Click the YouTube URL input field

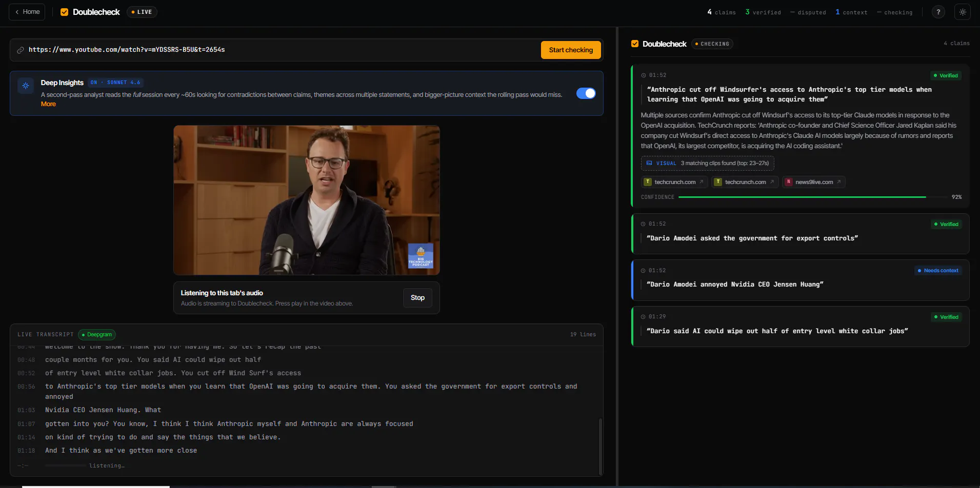coord(282,50)
